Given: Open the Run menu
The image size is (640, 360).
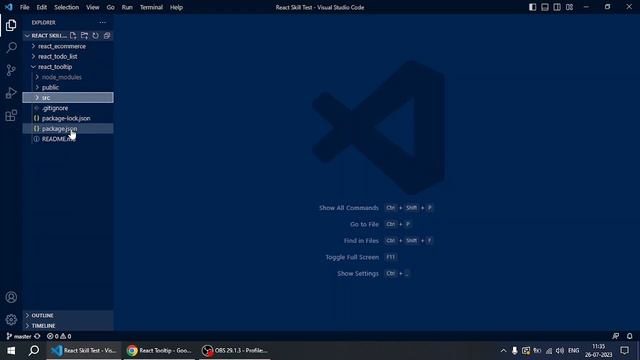Looking at the screenshot, I should (x=127, y=7).
